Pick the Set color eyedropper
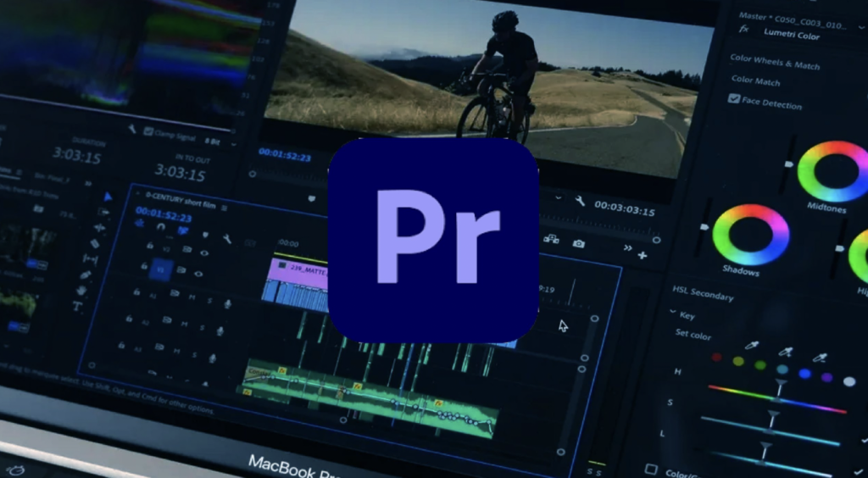The width and height of the screenshot is (868, 478). tap(751, 346)
